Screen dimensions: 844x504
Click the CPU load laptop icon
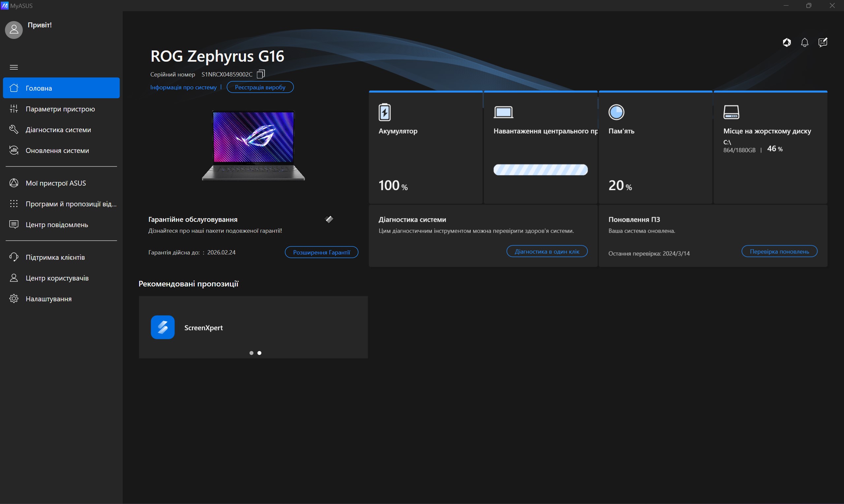(x=503, y=112)
